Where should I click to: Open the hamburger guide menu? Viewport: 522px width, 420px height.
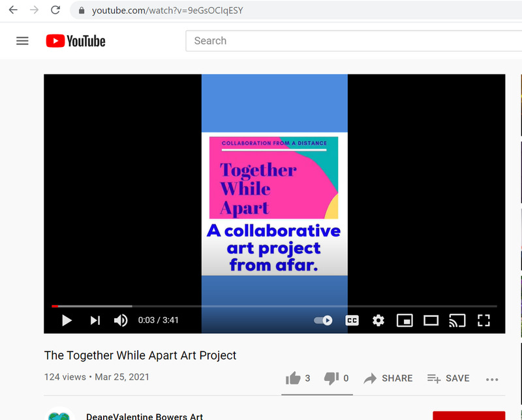click(22, 40)
